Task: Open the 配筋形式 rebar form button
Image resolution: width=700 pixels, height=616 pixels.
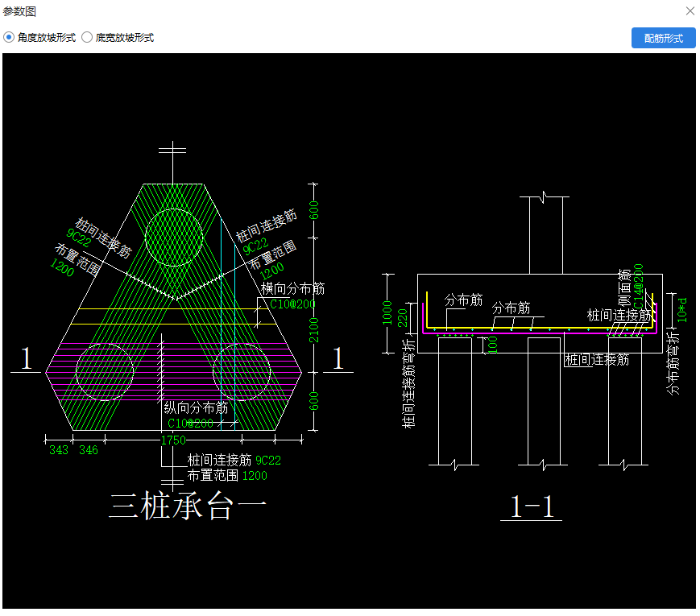Action: [x=663, y=38]
